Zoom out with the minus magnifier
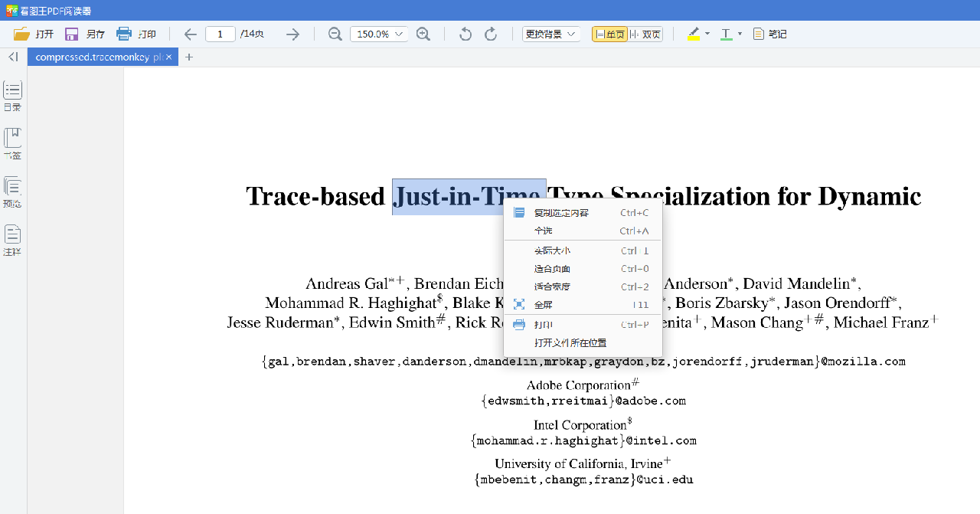 [x=335, y=34]
